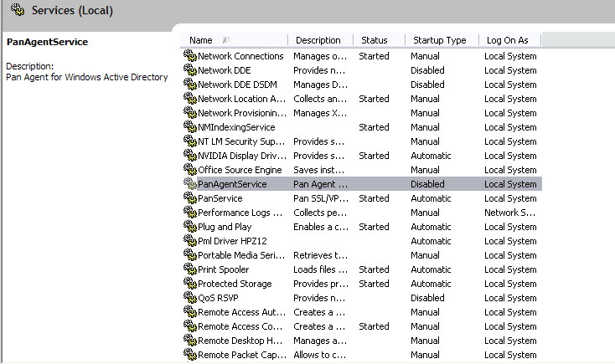Click the QoS RSVP service icon

tap(189, 298)
